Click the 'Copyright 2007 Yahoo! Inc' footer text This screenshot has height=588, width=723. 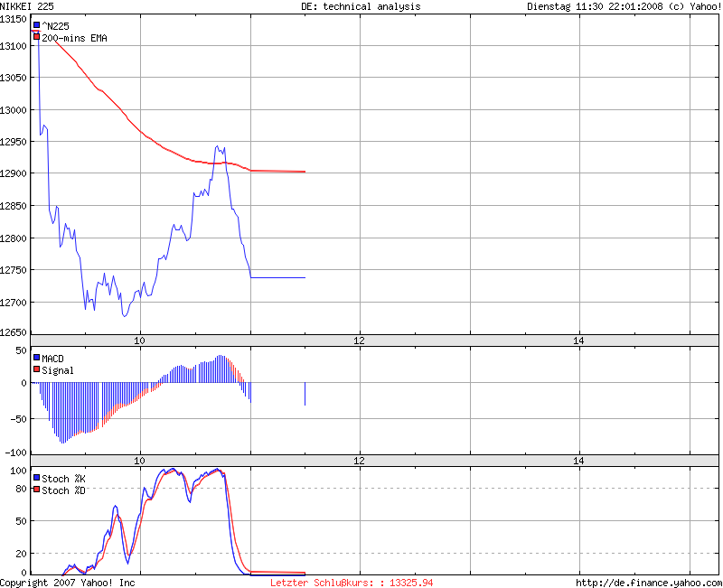click(x=67, y=583)
